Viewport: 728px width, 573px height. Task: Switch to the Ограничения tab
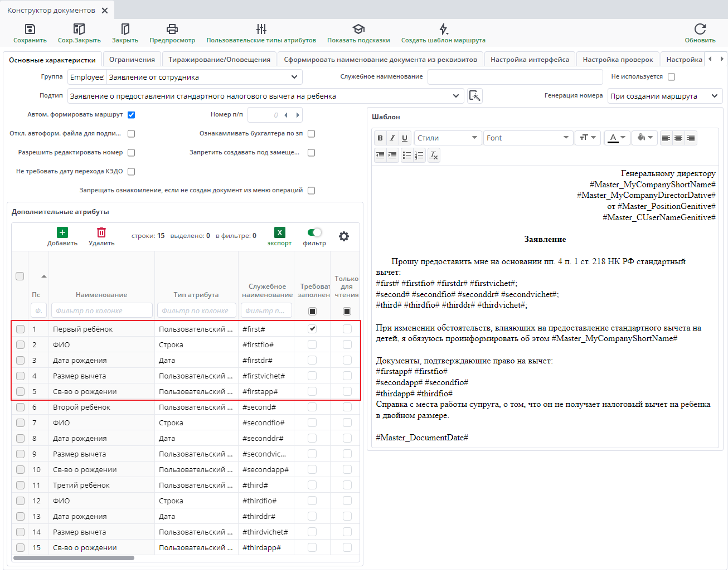pos(132,60)
